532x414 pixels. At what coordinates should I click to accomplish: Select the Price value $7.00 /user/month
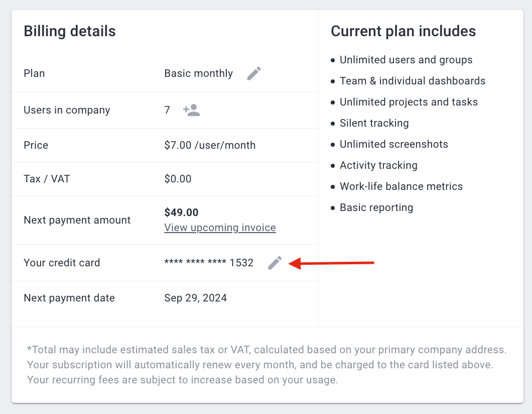(210, 145)
